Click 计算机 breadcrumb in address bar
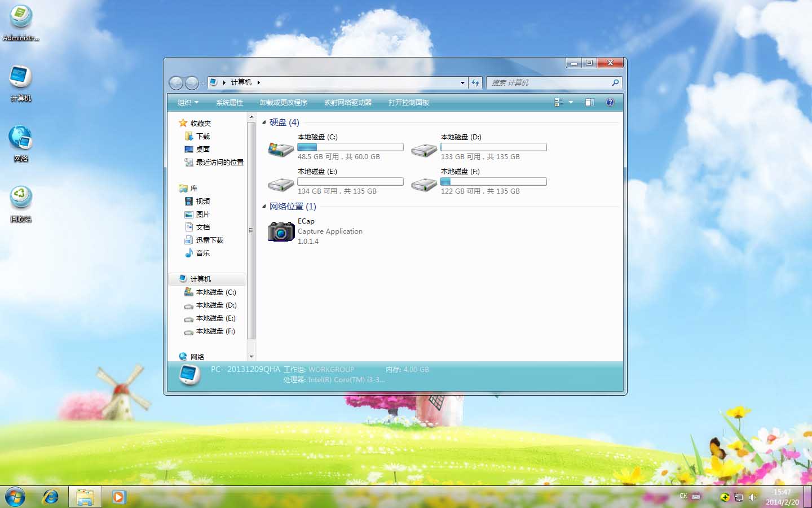This screenshot has height=508, width=812. (x=241, y=82)
